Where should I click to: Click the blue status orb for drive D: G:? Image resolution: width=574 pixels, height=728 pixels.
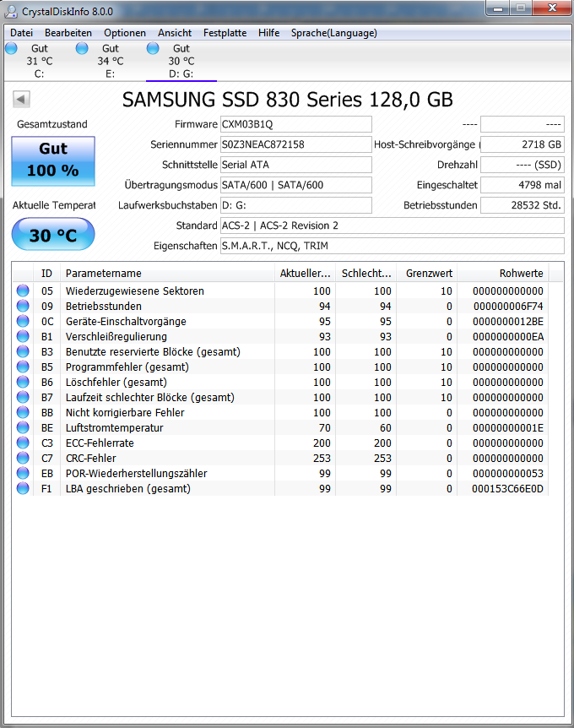[153, 48]
